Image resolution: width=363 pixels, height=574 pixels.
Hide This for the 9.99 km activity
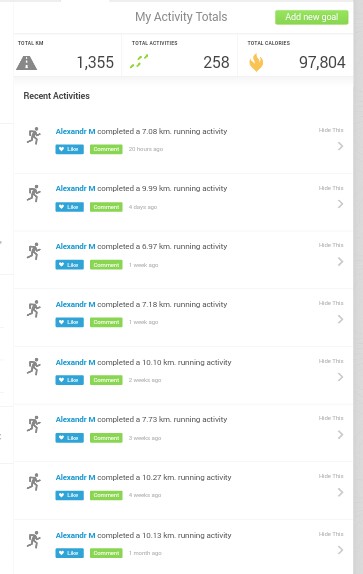pos(331,188)
